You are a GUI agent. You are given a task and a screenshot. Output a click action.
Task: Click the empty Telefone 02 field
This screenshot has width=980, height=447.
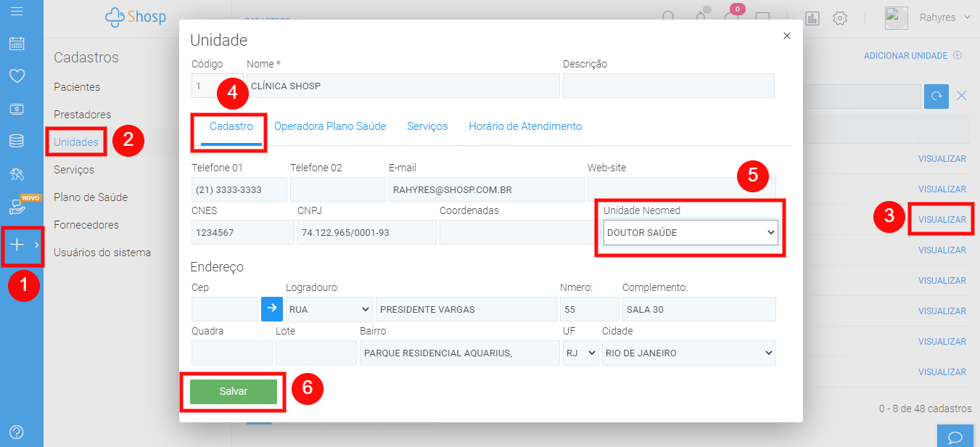pos(338,189)
